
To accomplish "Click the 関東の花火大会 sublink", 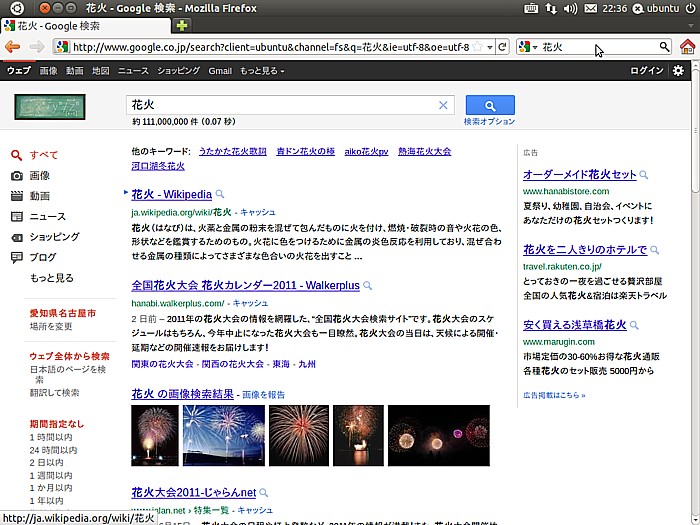I will 162,364.
